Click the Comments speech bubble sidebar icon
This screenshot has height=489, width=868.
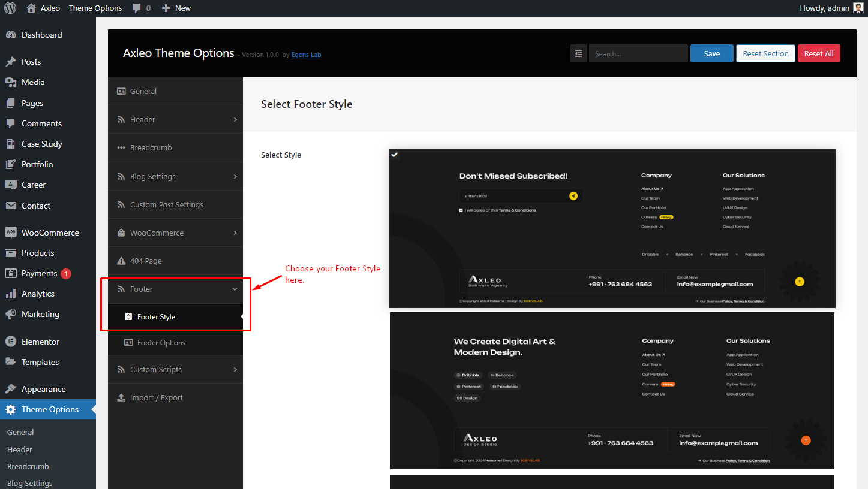pyautogui.click(x=11, y=123)
